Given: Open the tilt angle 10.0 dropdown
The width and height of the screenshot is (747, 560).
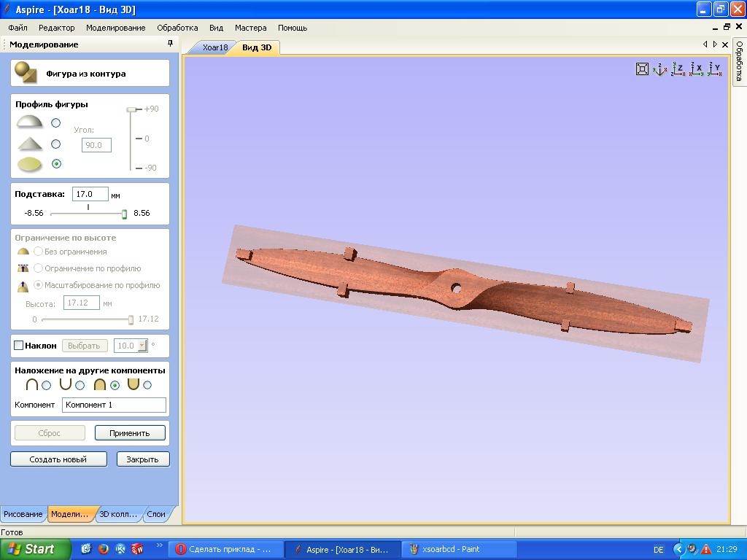Looking at the screenshot, I should (142, 346).
